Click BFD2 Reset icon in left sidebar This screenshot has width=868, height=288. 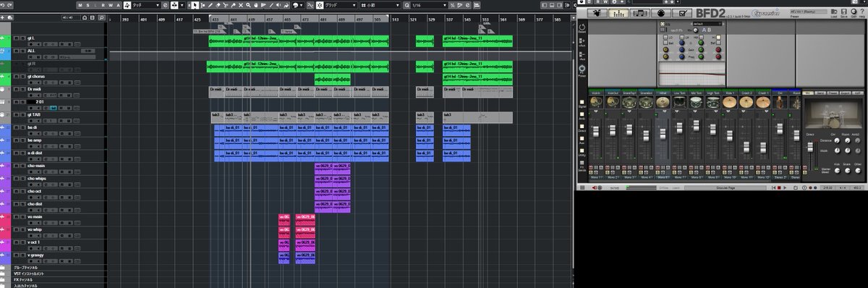(x=582, y=27)
